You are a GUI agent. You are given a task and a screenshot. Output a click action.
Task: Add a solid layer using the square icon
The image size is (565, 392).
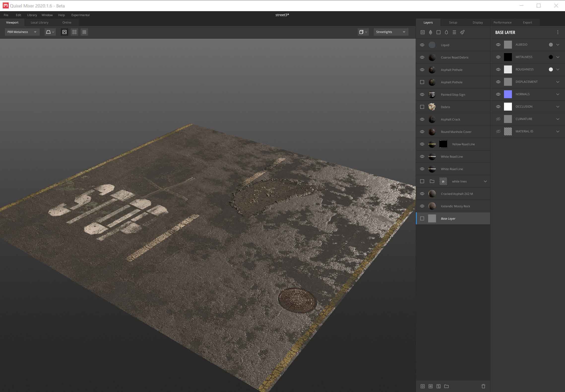pos(439,32)
